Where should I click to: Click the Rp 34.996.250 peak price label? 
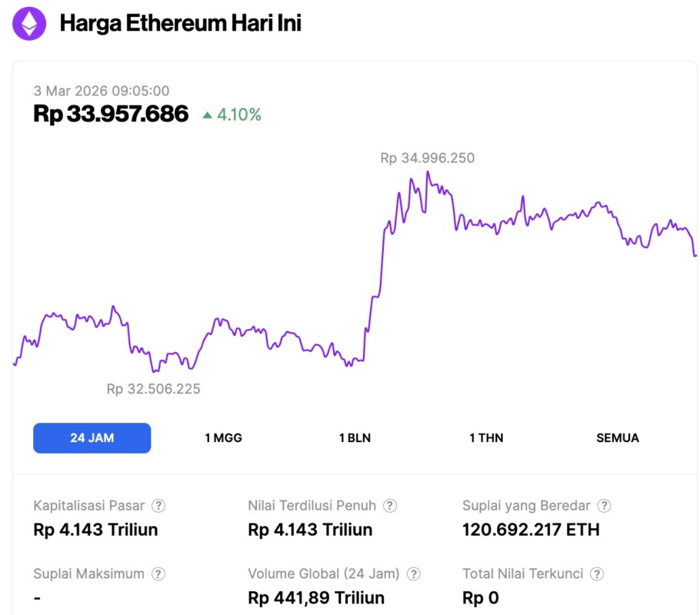click(x=427, y=158)
